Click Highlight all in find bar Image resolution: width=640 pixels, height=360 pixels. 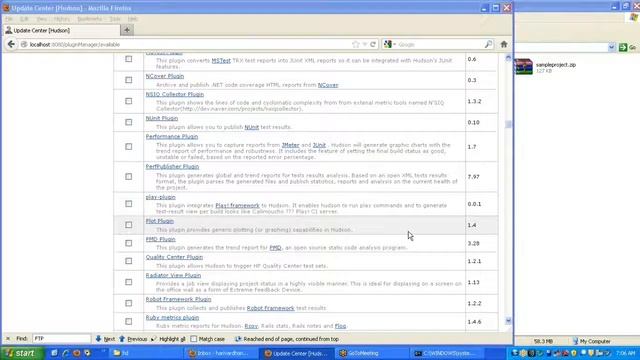pos(168,339)
